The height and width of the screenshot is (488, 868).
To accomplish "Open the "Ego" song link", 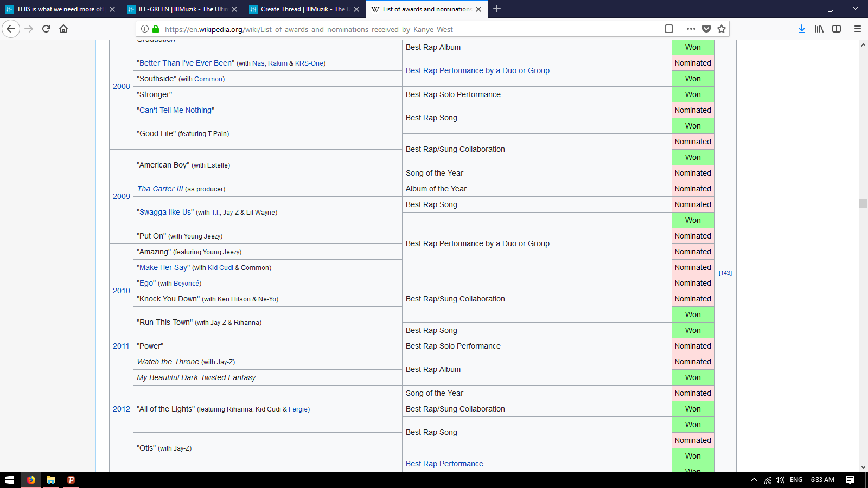I will [x=146, y=283].
